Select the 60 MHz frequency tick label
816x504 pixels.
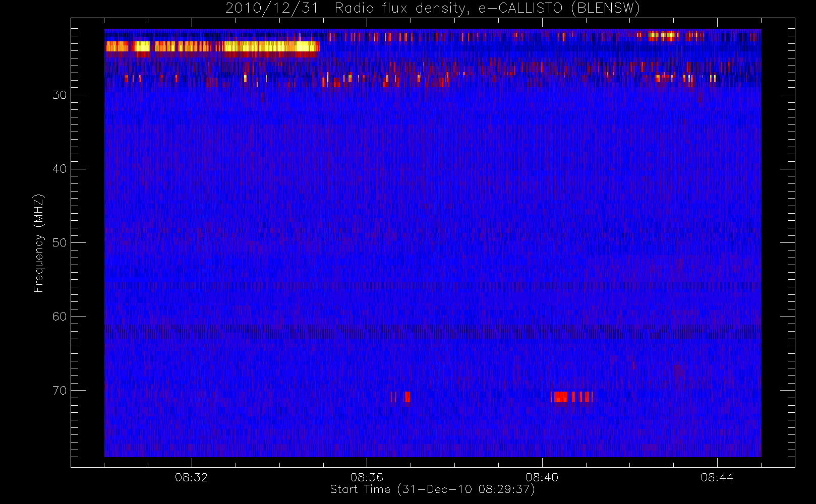pos(60,317)
